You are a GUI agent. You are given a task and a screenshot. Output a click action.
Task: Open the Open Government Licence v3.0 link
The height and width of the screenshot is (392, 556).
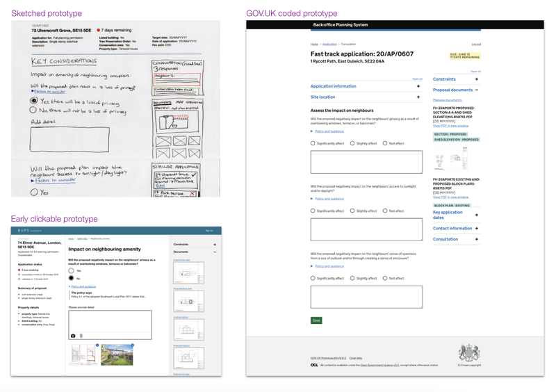[x=379, y=365]
